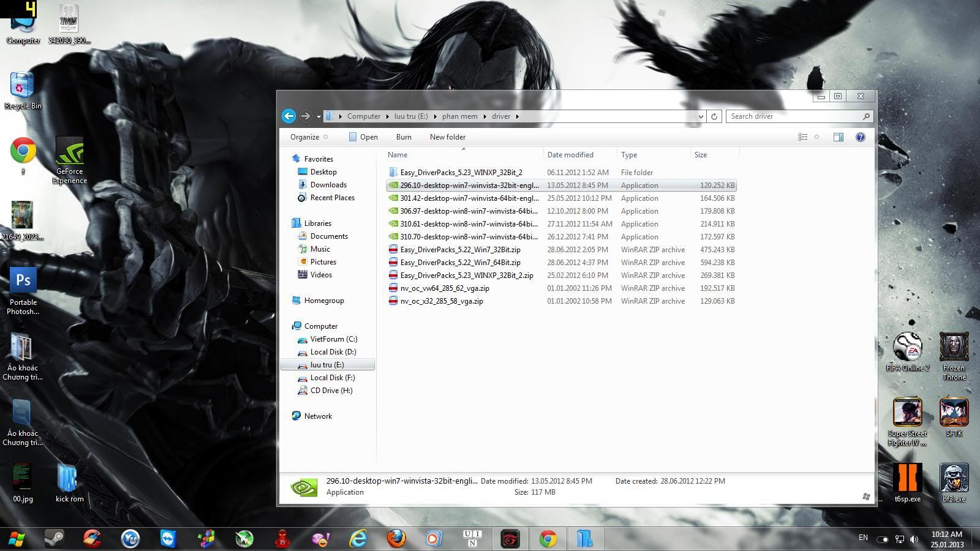Click the Explorer Back arrow button
This screenshot has height=551, width=980.
(x=288, y=116)
